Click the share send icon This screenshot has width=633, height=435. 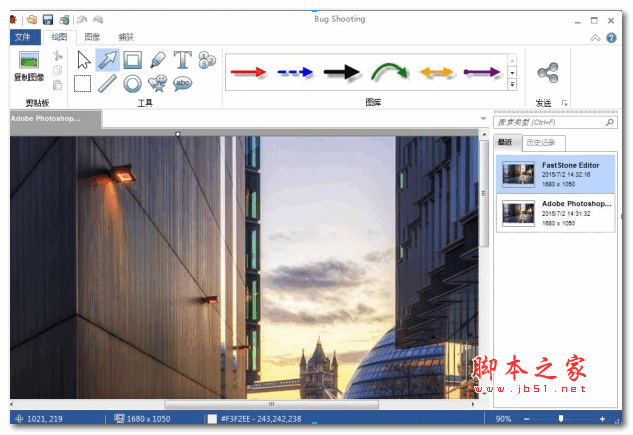point(548,73)
